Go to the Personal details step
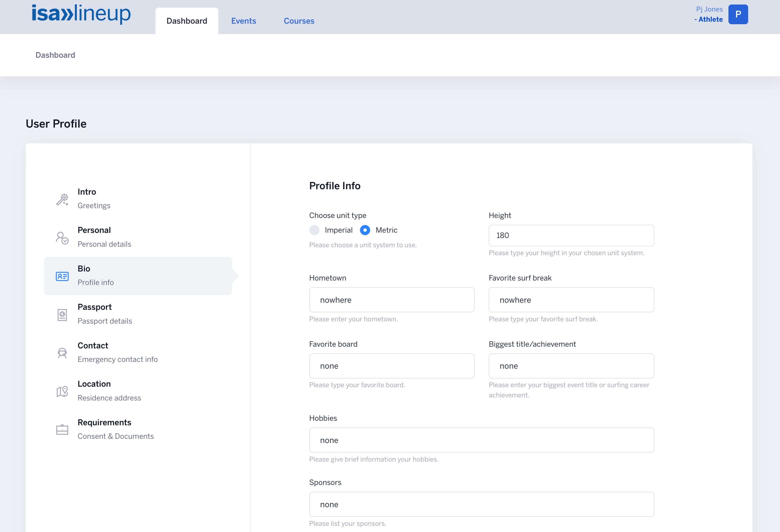 tap(138, 237)
